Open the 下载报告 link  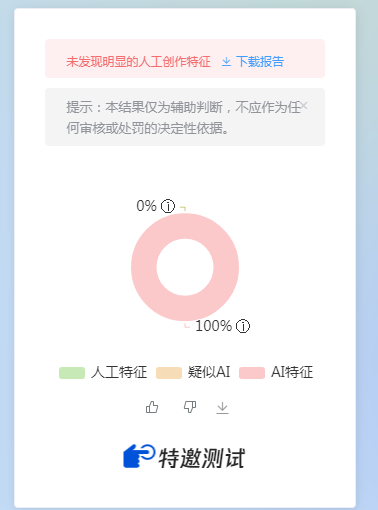(x=260, y=62)
